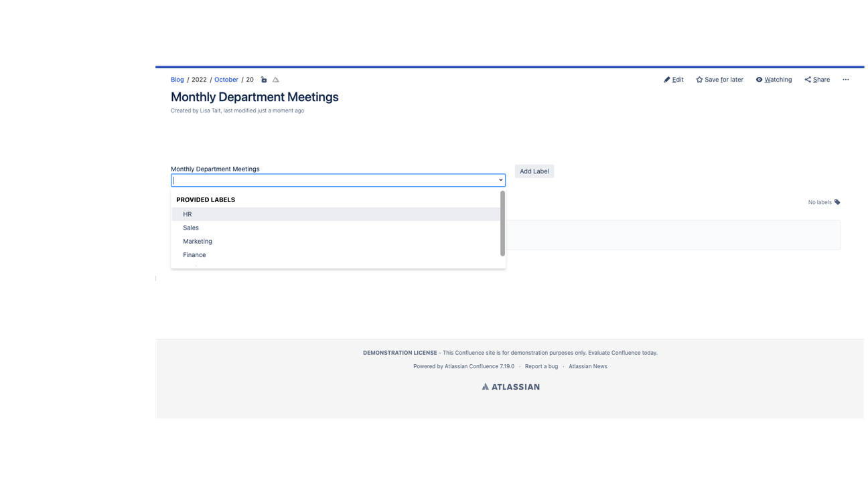Click the No labels tag icon
This screenshot has height=488, width=868.
(837, 201)
